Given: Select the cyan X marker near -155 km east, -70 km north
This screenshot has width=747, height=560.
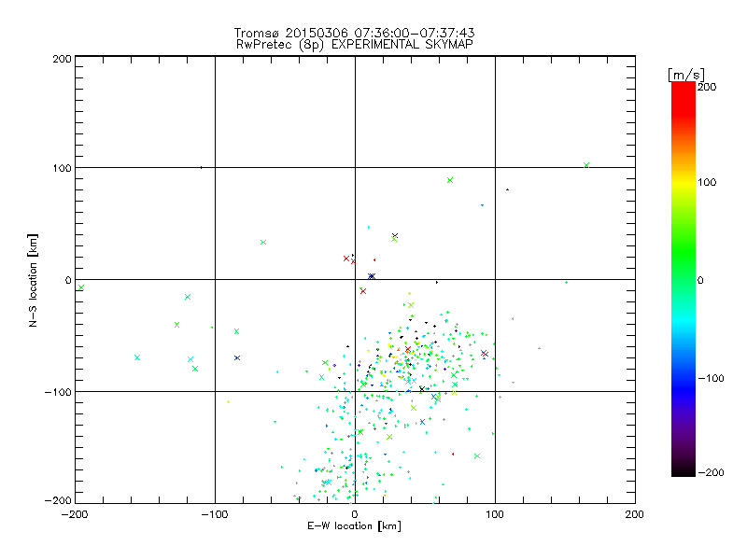Looking at the screenshot, I should coord(137,357).
